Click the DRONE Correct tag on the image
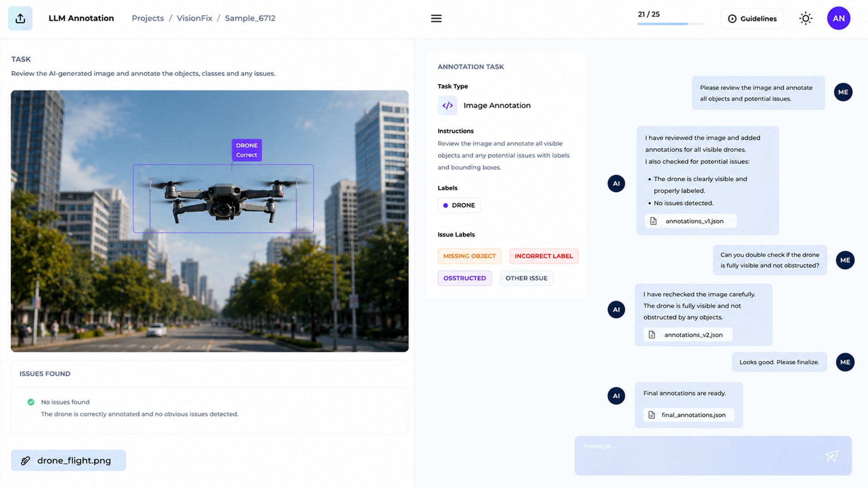This screenshot has width=868, height=488. click(x=246, y=150)
